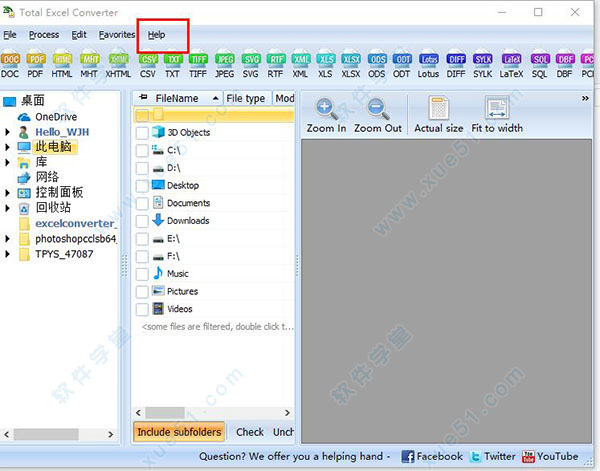This screenshot has height=471, width=600.
Task: Select ODS output icon
Action: tap(377, 65)
